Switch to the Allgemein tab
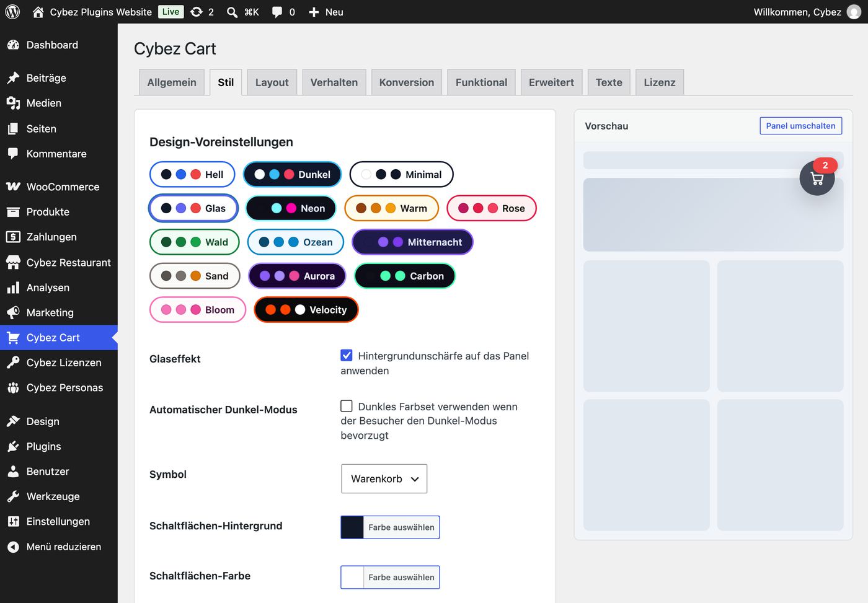The height and width of the screenshot is (603, 868). (172, 82)
